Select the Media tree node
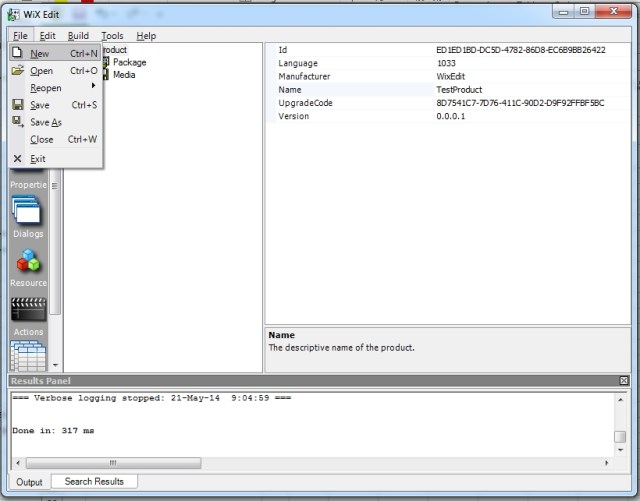 [124, 75]
